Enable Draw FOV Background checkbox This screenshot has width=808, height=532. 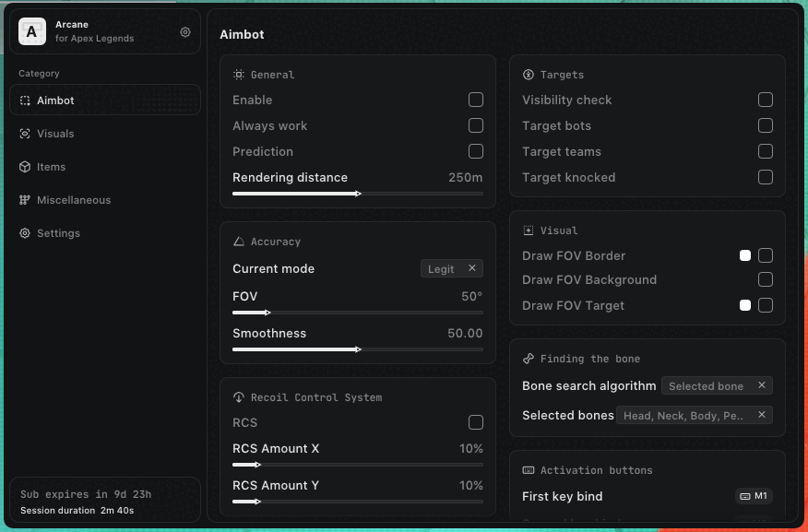[766, 279]
